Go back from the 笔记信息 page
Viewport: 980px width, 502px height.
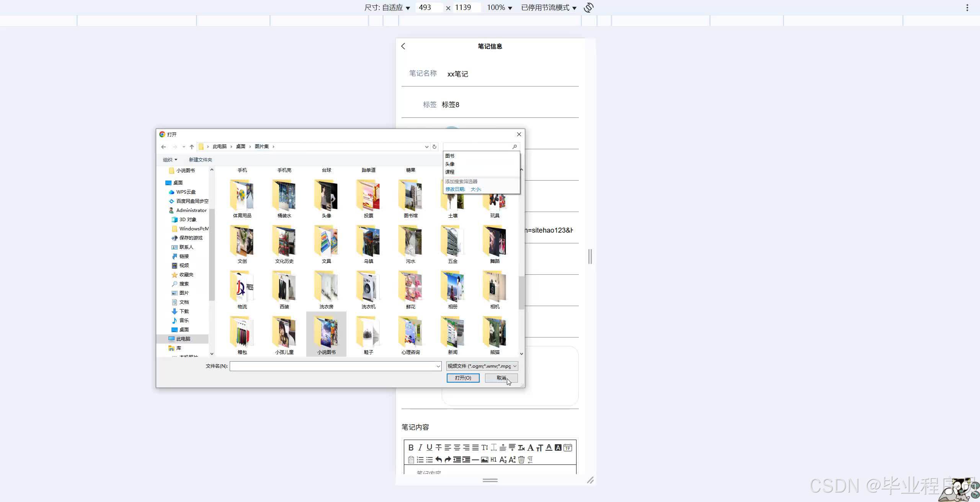[403, 46]
